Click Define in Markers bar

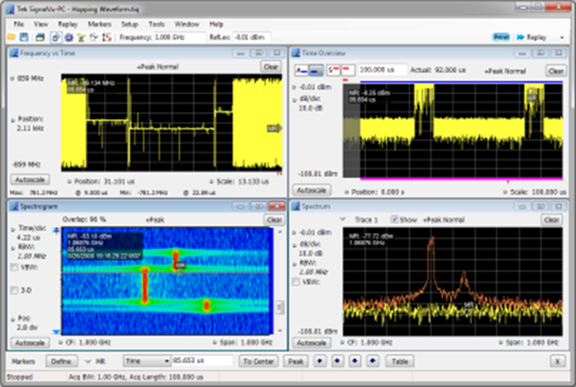[x=61, y=361]
